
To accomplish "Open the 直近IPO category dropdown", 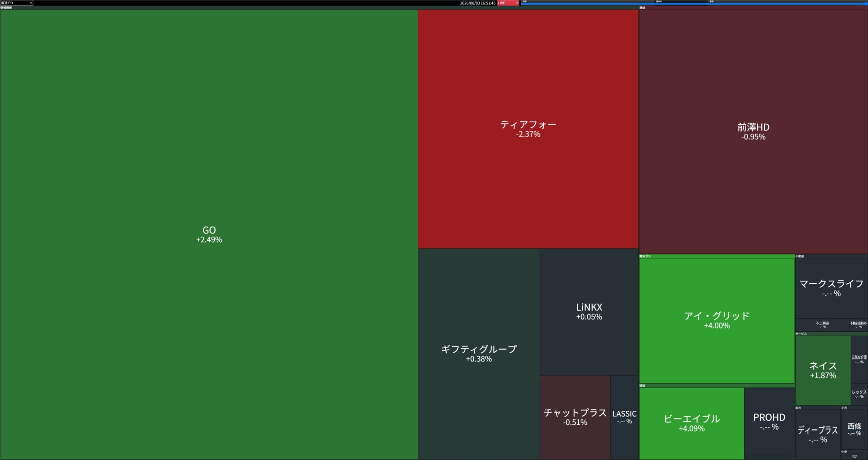I will tap(17, 3).
